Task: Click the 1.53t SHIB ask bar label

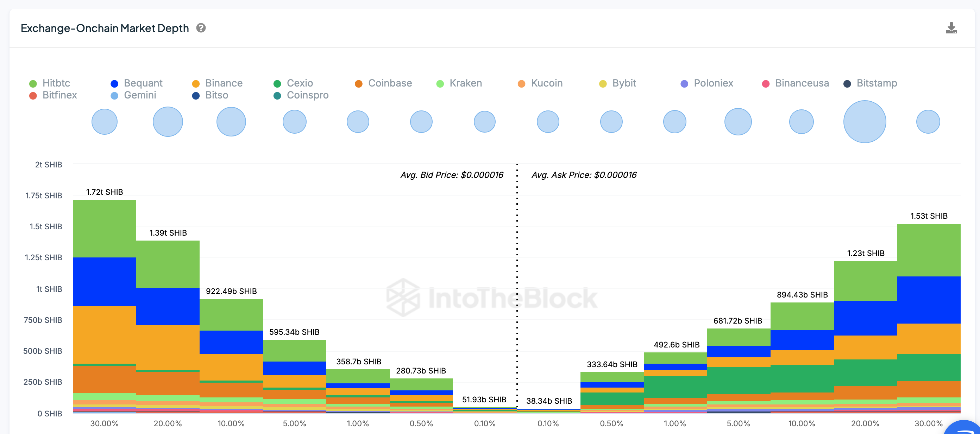Action: click(x=929, y=216)
